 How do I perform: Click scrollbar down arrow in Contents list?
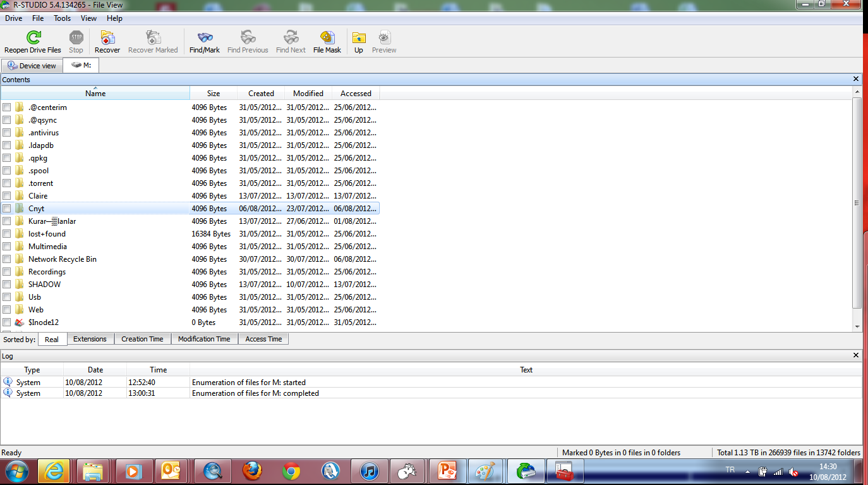point(857,326)
